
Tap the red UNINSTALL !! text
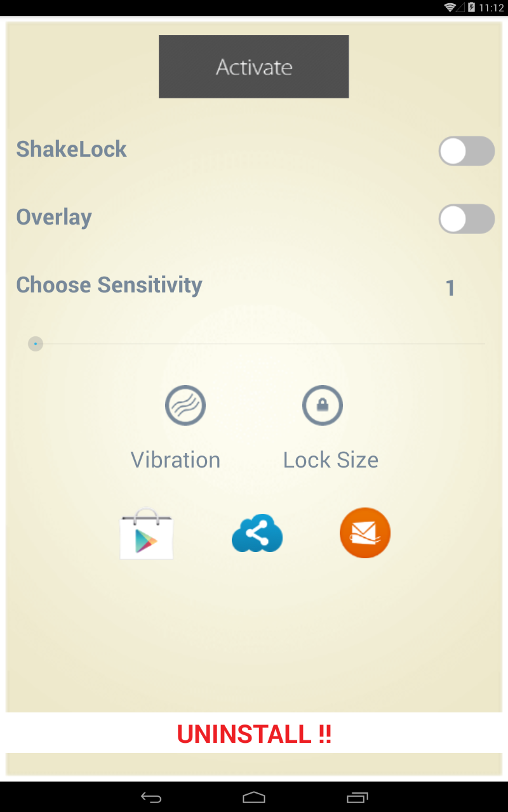click(254, 734)
